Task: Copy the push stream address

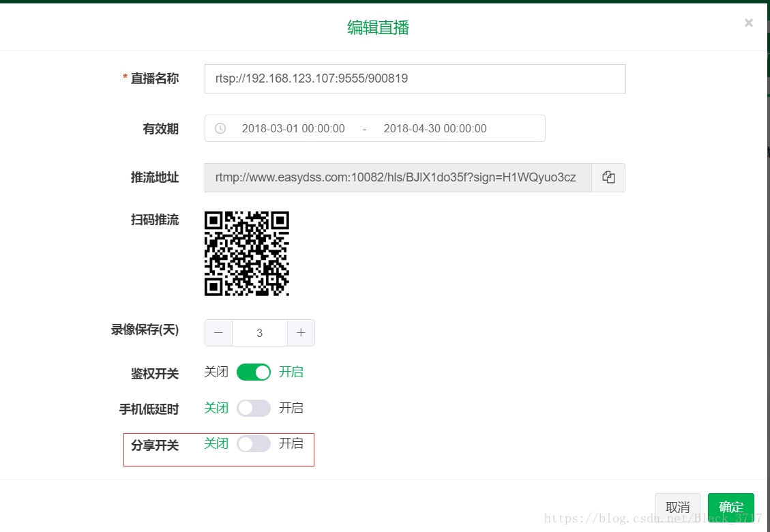Action: 608,177
